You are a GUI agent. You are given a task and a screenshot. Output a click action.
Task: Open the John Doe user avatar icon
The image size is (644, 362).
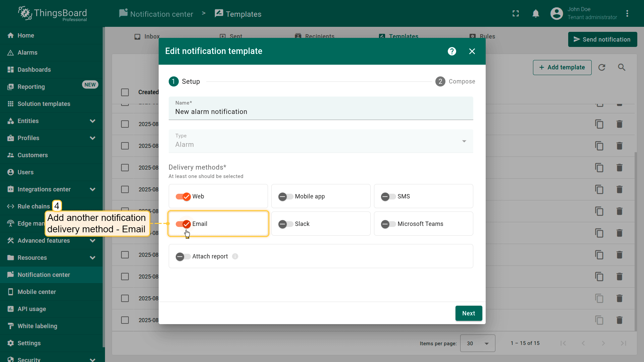(556, 14)
